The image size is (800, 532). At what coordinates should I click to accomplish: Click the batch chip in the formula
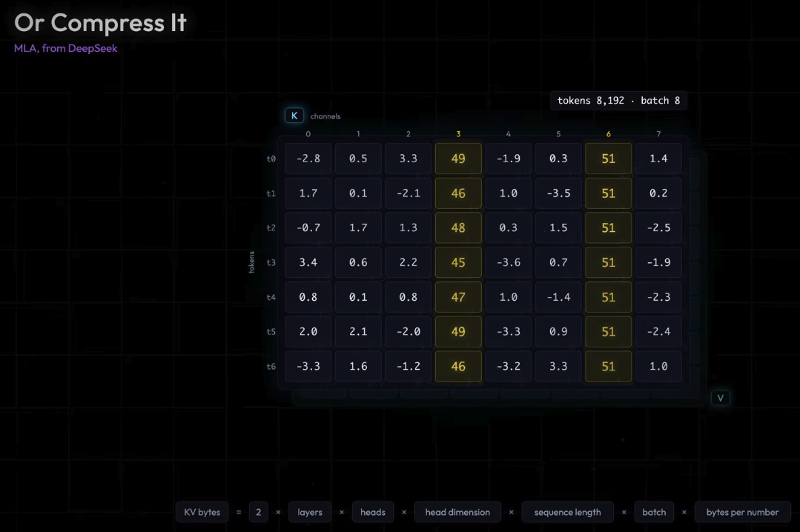(654, 512)
